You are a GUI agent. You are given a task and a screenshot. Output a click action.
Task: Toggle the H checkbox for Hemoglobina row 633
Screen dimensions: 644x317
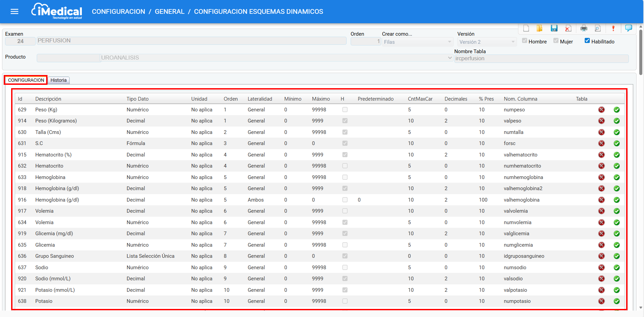(x=345, y=177)
